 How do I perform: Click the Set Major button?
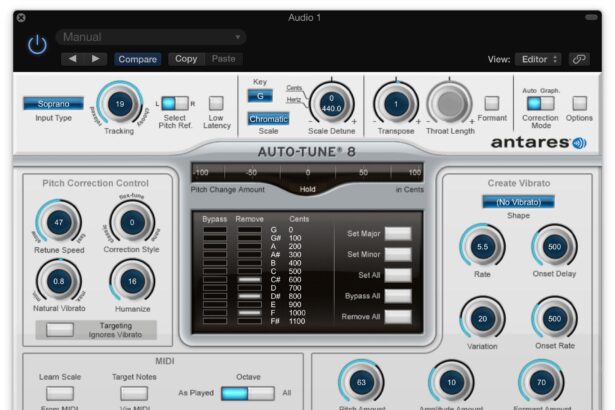(397, 233)
